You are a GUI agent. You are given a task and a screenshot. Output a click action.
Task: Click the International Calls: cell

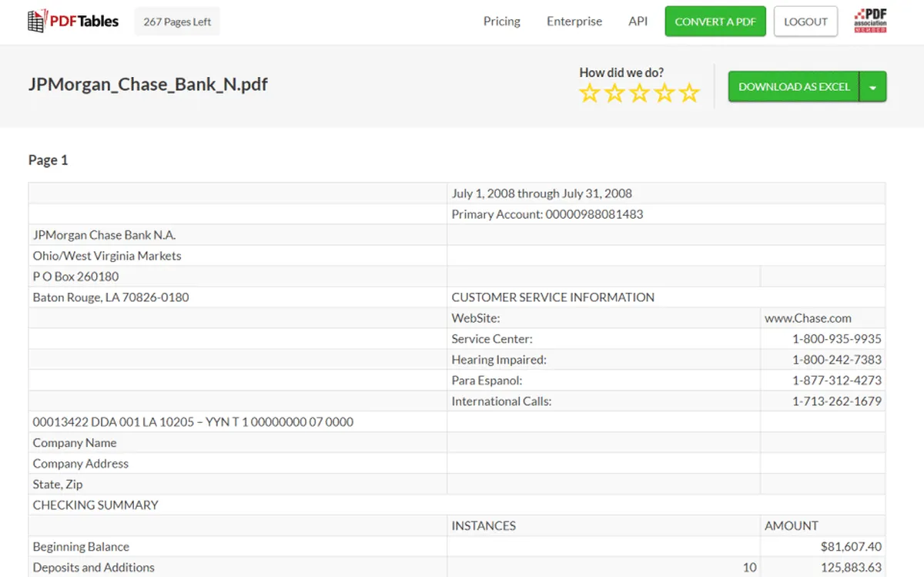(604, 401)
